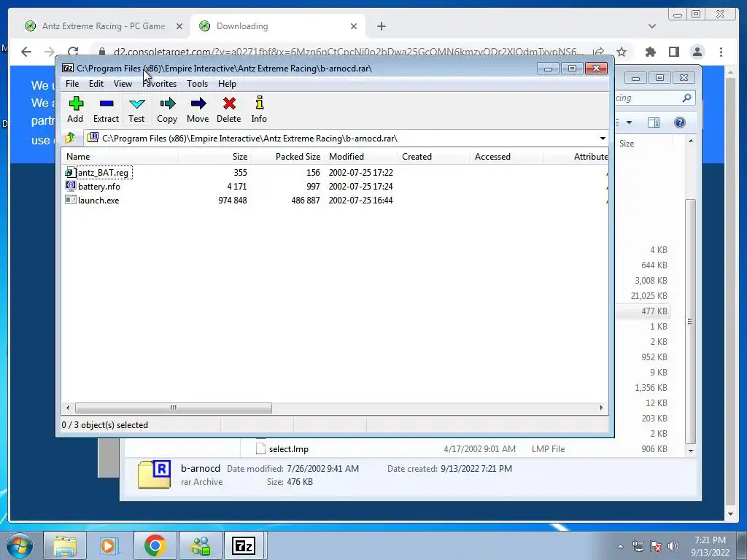Open Windows Explorer from the taskbar
Image resolution: width=747 pixels, height=560 pixels.
pyautogui.click(x=64, y=545)
